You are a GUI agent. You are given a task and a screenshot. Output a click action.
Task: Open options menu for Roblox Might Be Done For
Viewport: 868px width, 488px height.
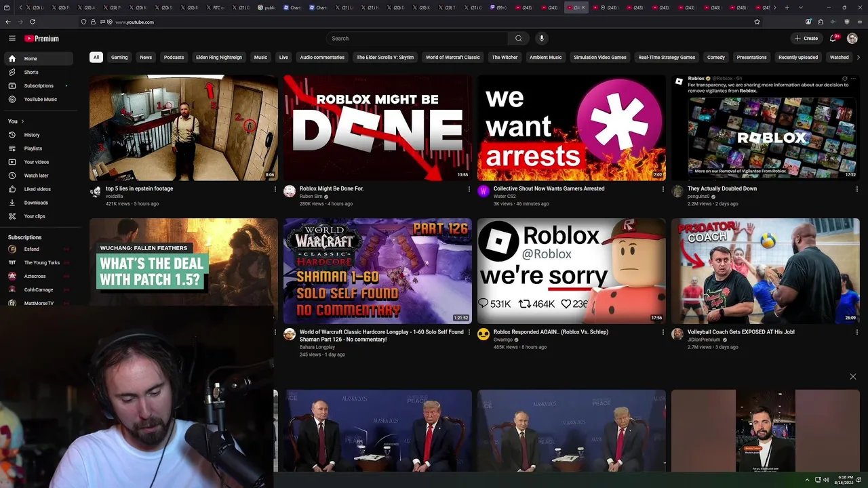(x=469, y=189)
